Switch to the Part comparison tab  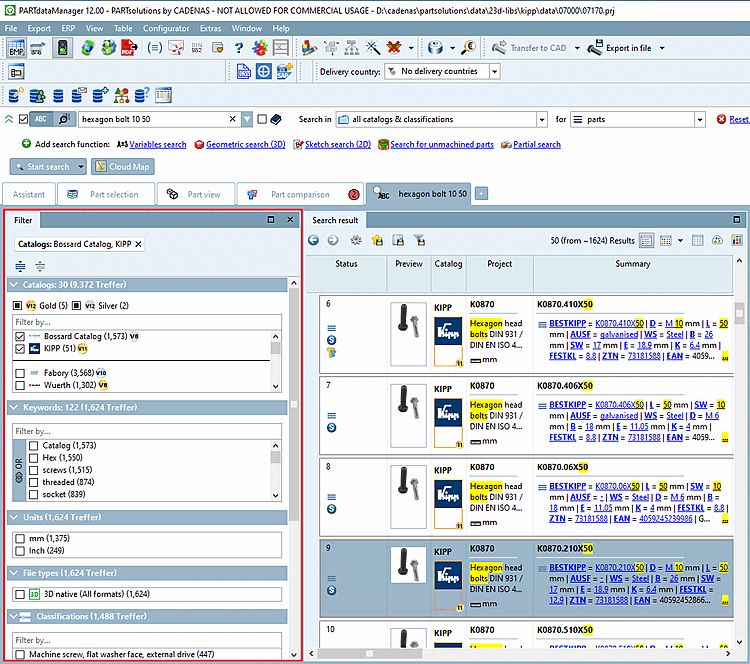click(x=300, y=194)
